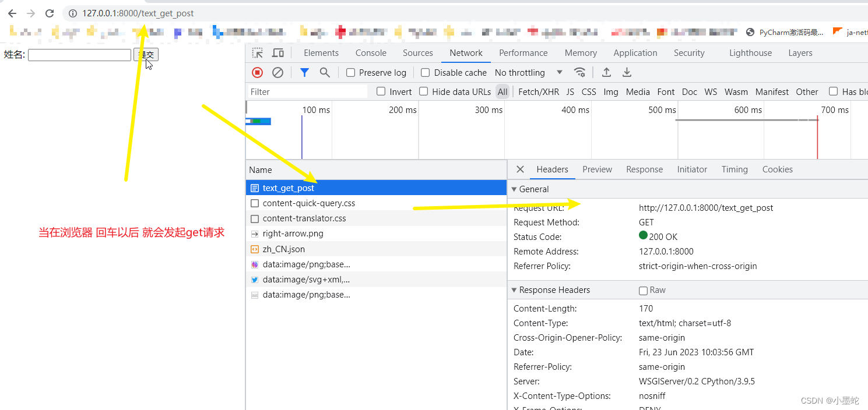Click the browser back arrow
The width and height of the screenshot is (868, 410).
point(12,13)
